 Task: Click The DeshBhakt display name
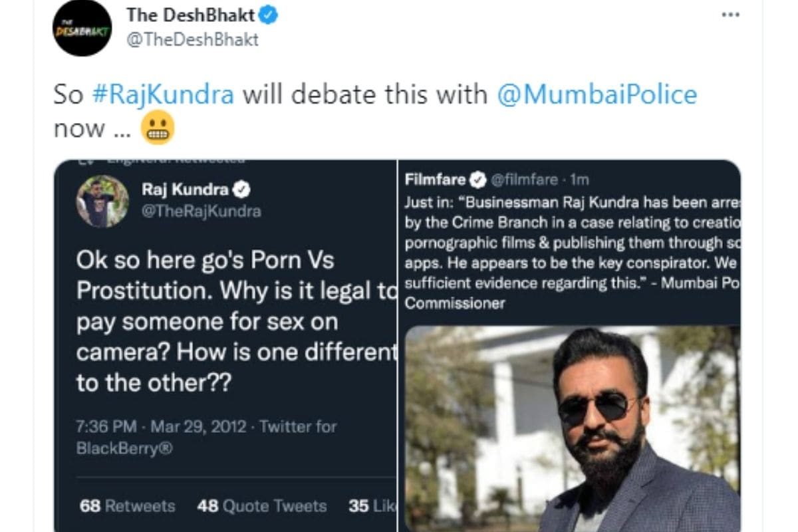coord(190,15)
